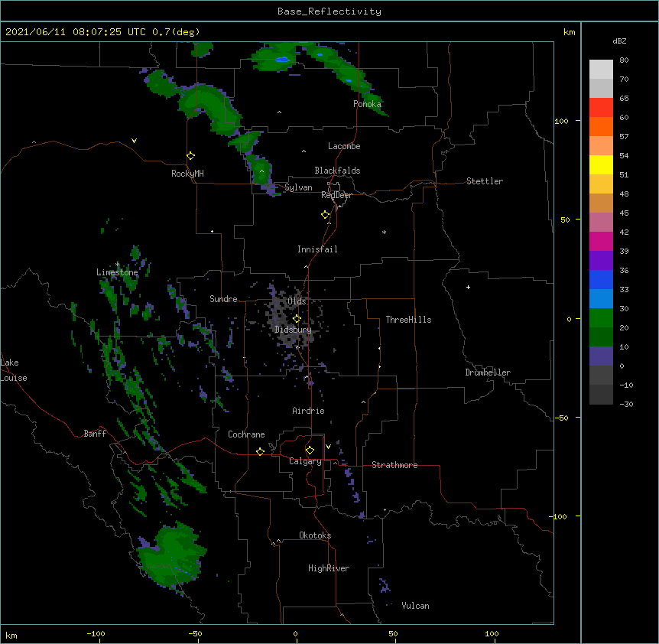659x644 pixels.
Task: Click the yellow V marker east of Calgary
Action: [328, 447]
